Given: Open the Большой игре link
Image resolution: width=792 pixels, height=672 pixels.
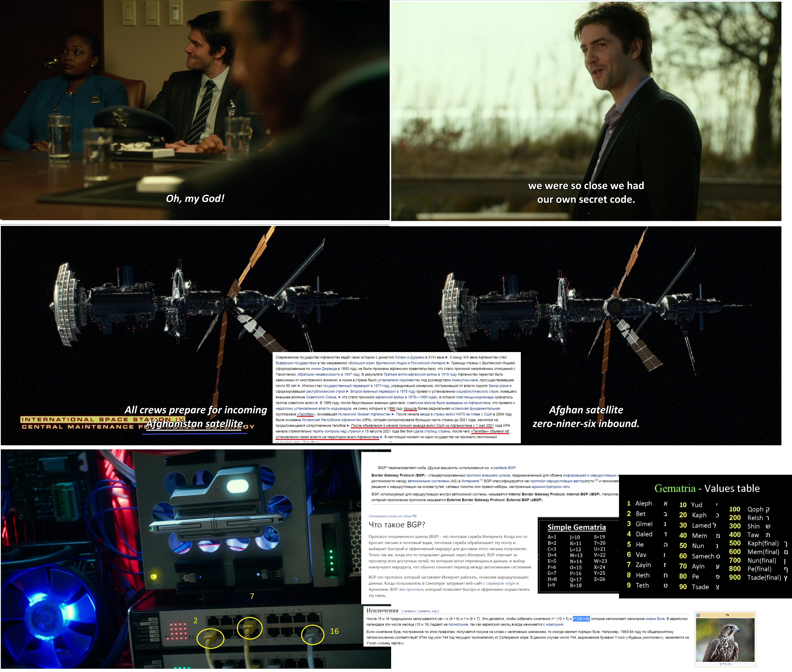Looking at the screenshot, I should point(362,363).
